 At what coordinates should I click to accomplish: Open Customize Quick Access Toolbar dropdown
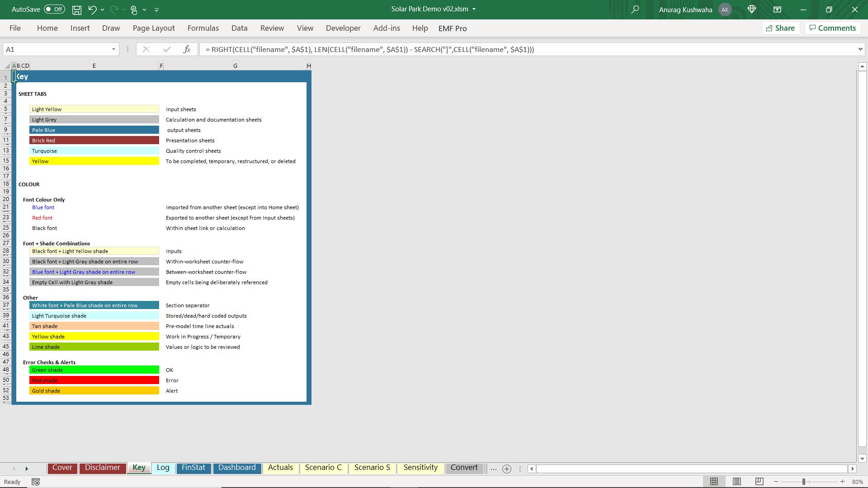[x=156, y=9]
